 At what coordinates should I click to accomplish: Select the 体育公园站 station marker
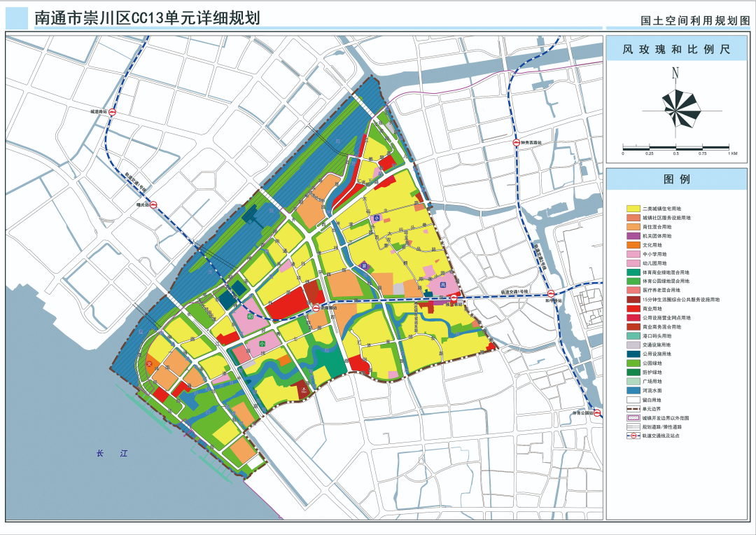(596, 413)
